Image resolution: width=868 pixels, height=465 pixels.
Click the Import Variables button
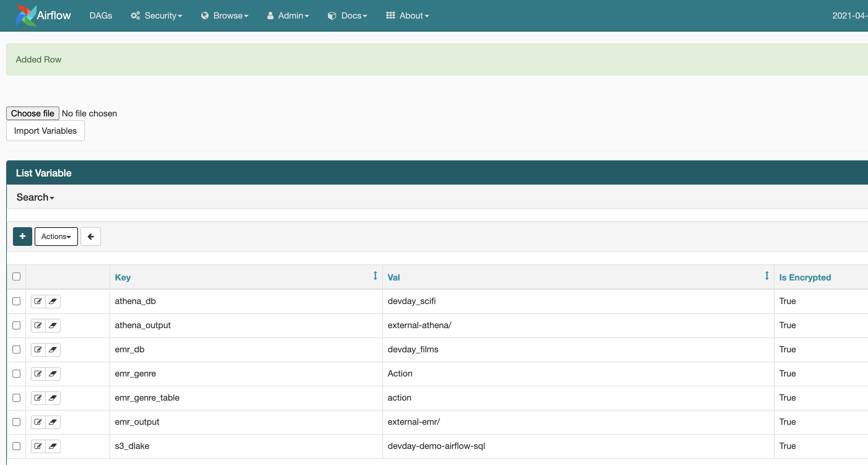click(45, 131)
